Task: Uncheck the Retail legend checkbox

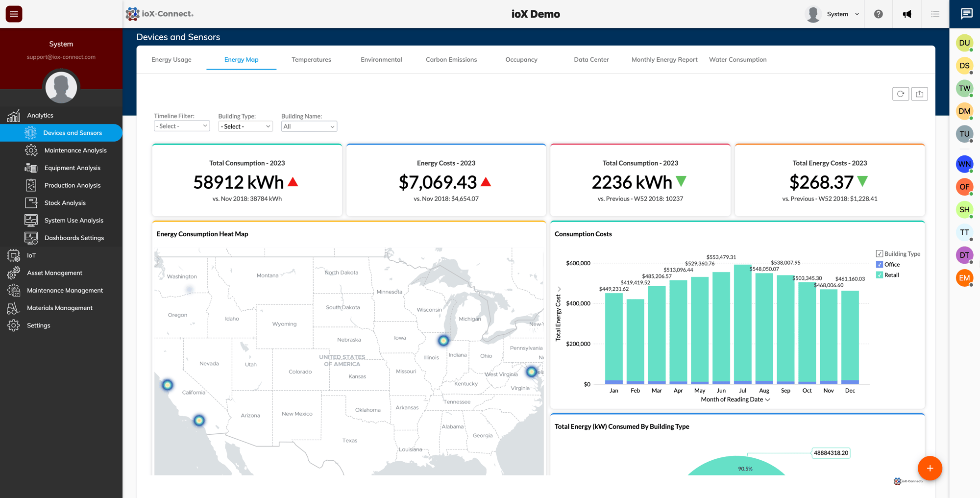Action: point(880,275)
